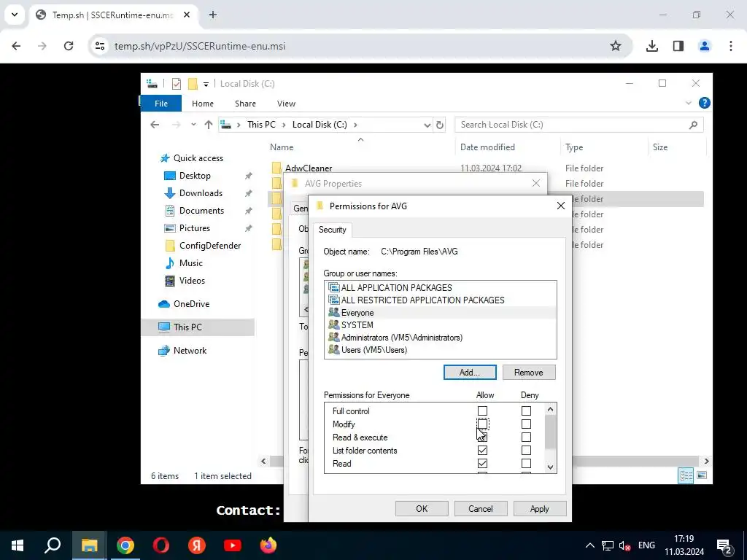Image resolution: width=747 pixels, height=560 pixels.
Task: Click Explorer help question mark icon
Action: coord(704,103)
